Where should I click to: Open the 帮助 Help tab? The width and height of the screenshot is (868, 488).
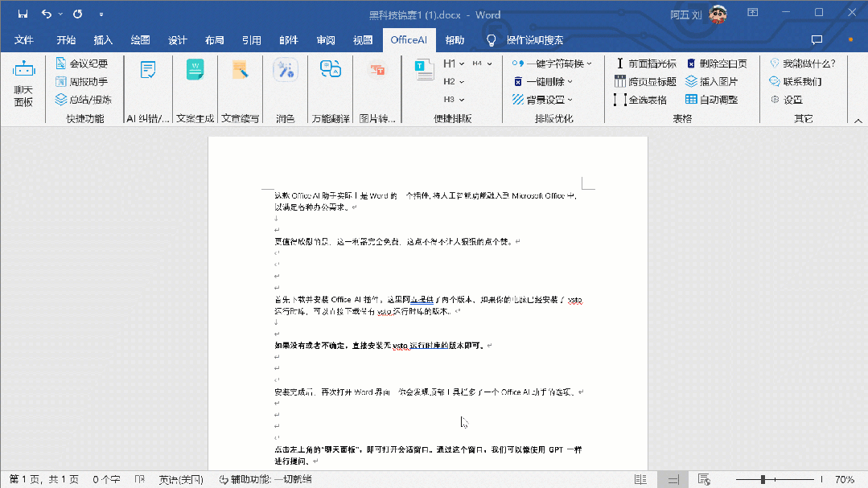coord(455,40)
